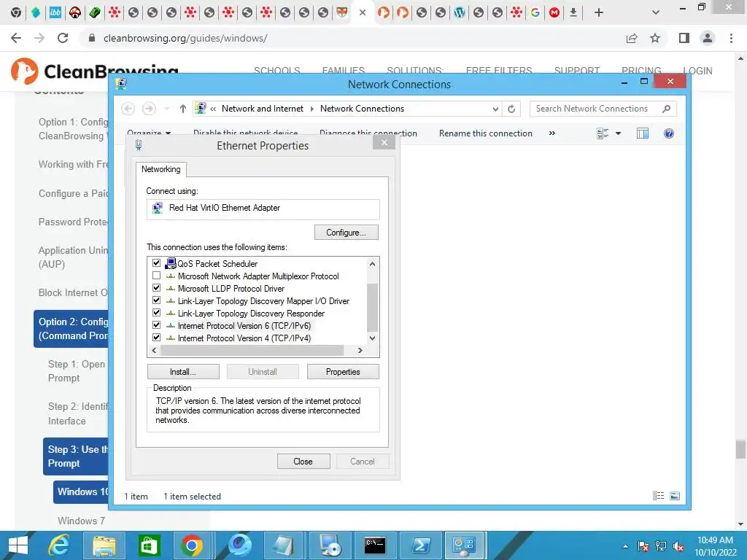Click the Up arrow in Network Connections
Image resolution: width=747 pixels, height=560 pixels.
(x=182, y=109)
